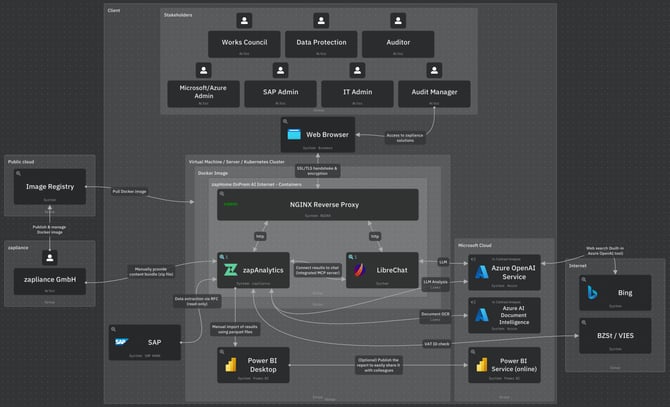Viewport: 670px width, 407px height.
Task: Select the NGINX Reverse Proxy title
Action: tap(324, 205)
